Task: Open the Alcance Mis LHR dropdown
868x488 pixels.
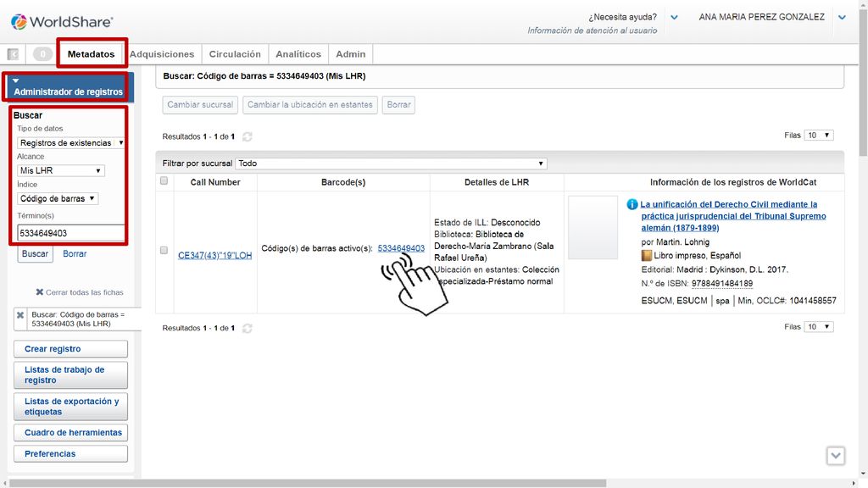Action: (x=61, y=170)
